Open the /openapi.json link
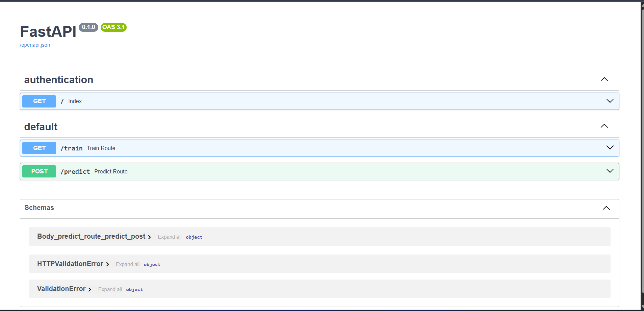Viewport: 644px width, 311px height. point(35,45)
